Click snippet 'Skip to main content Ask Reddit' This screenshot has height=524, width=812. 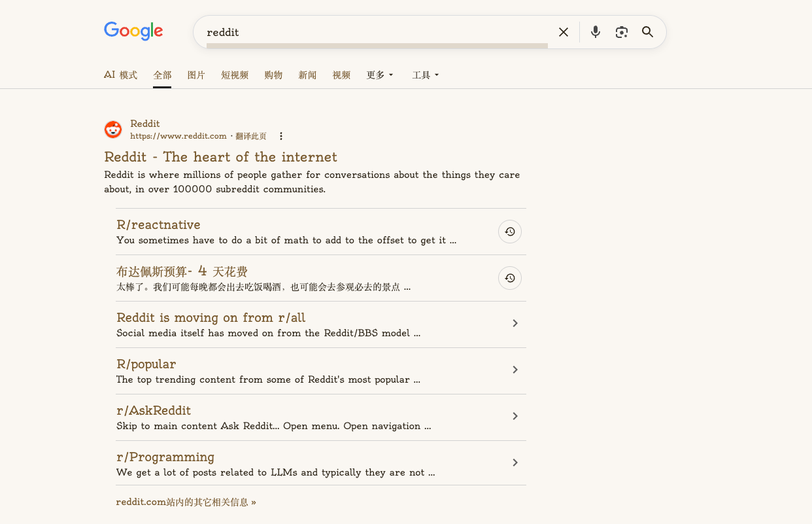pos(273,426)
